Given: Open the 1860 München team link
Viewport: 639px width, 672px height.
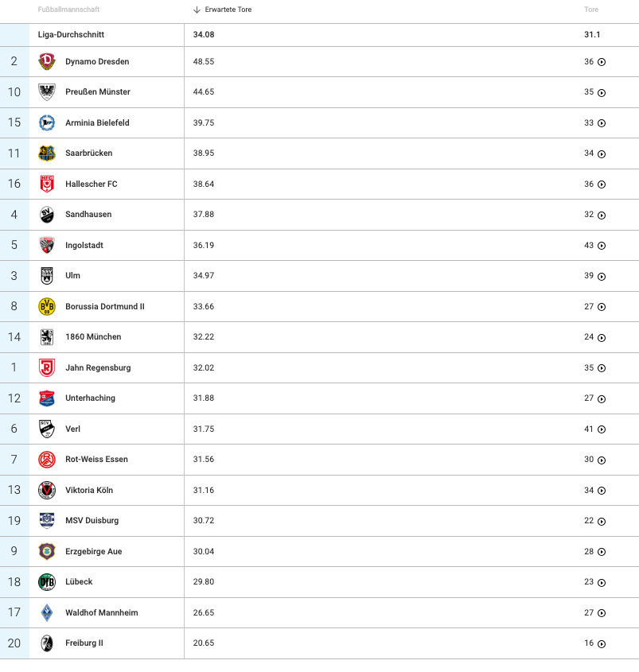Looking at the screenshot, I should coord(93,337).
